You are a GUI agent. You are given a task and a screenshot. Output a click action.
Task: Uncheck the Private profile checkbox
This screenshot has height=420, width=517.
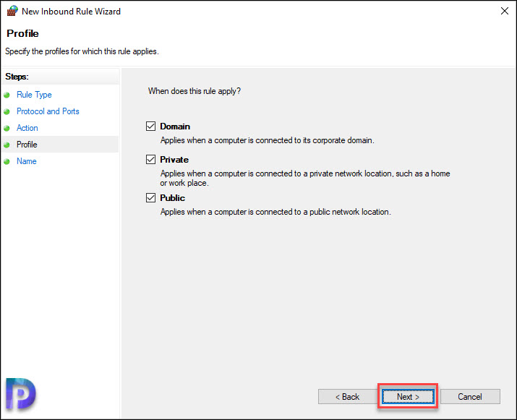150,160
